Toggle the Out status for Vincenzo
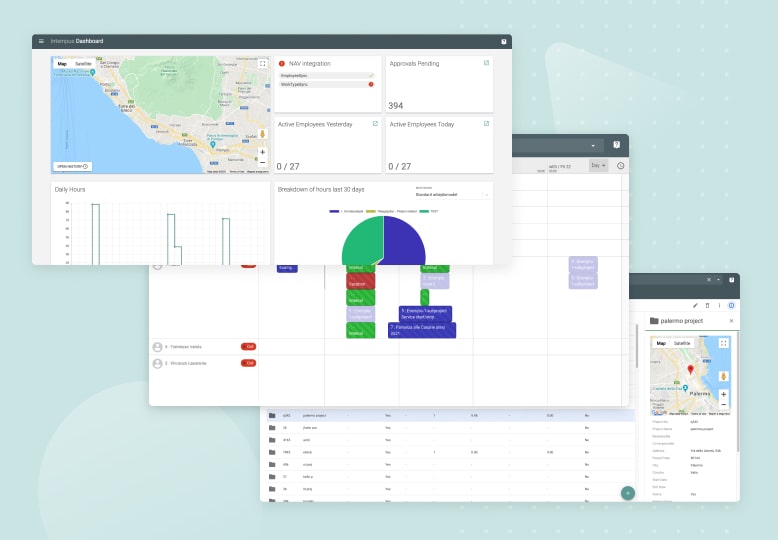 tap(249, 363)
